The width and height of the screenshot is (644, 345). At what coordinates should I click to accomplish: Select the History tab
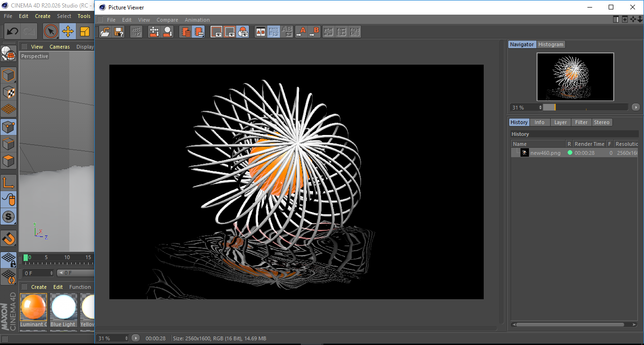click(x=519, y=122)
